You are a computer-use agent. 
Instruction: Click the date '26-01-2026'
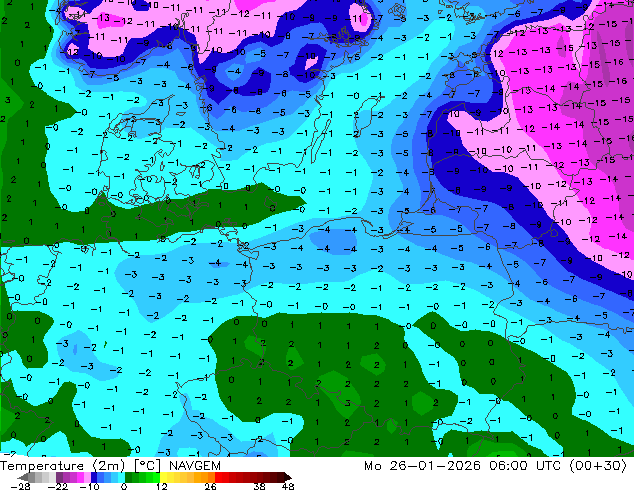[x=435, y=466]
